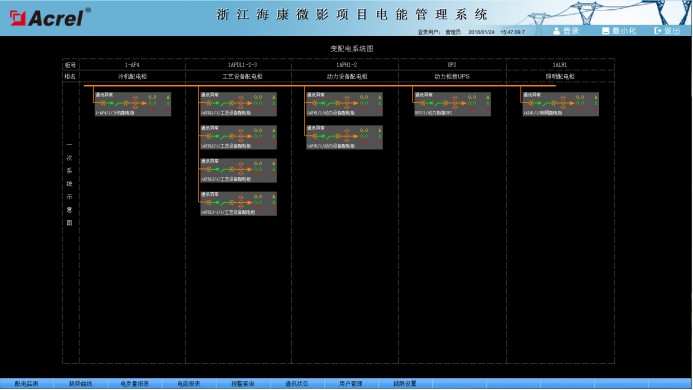Open the 电能报表 (energy report) tab
This screenshot has height=390, width=693.
pos(189,384)
